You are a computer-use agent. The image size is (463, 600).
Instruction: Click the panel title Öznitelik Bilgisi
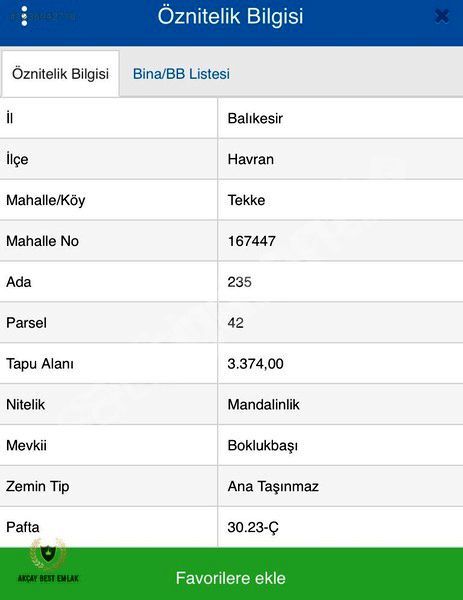pos(230,16)
